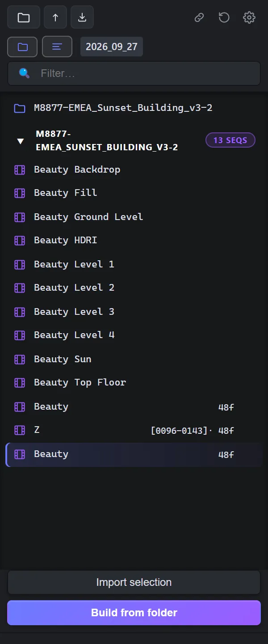Select Beauty Backdrop sequence
The width and height of the screenshot is (268, 644).
[x=134, y=169]
